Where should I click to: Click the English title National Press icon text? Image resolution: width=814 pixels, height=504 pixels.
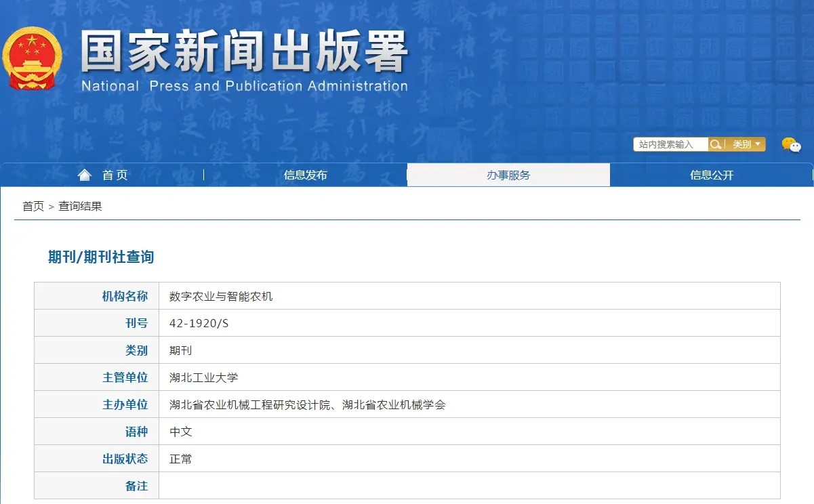click(x=244, y=86)
